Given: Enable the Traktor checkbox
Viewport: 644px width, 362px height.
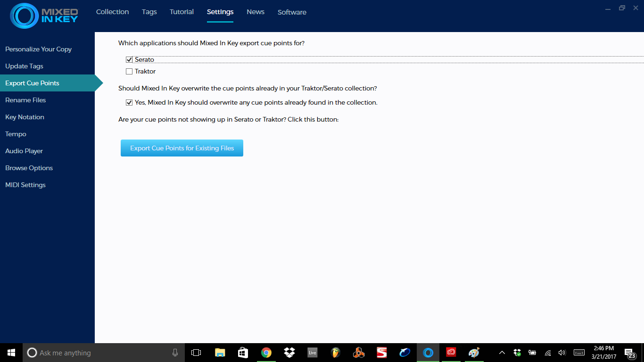Looking at the screenshot, I should pyautogui.click(x=129, y=72).
